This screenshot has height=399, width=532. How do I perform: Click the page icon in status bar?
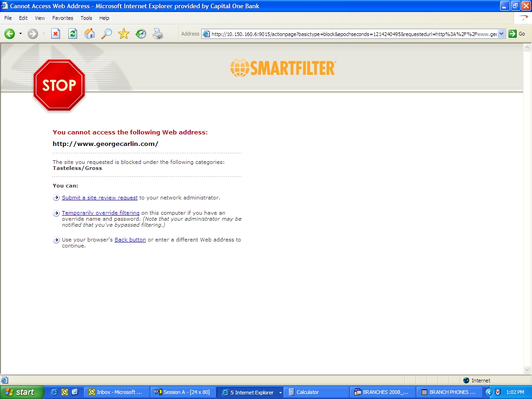5,380
